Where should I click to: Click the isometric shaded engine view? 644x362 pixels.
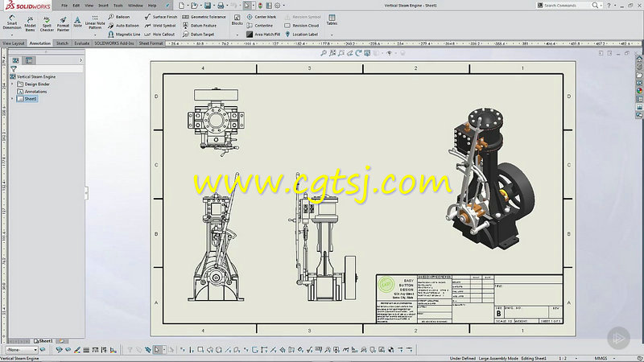pyautogui.click(x=491, y=177)
